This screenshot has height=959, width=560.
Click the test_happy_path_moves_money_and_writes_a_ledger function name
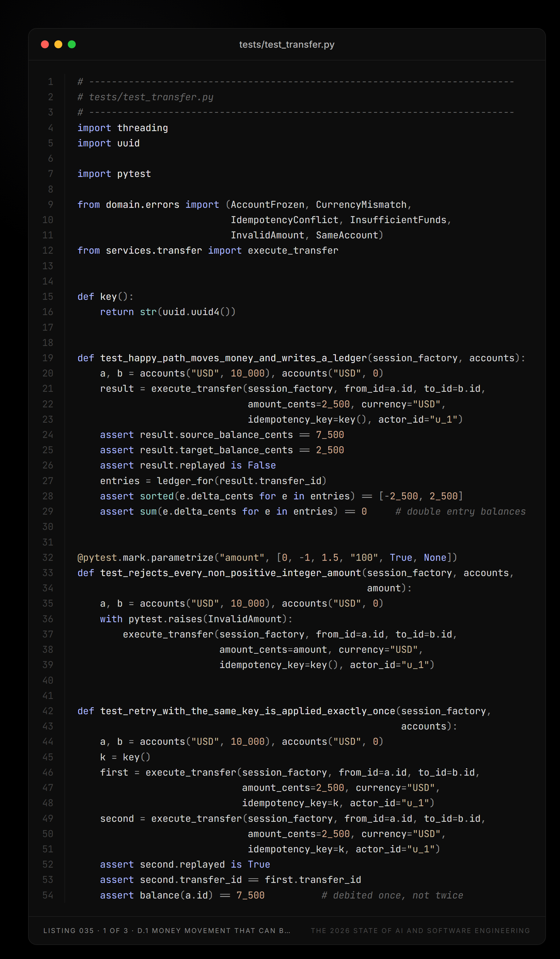pyautogui.click(x=233, y=358)
